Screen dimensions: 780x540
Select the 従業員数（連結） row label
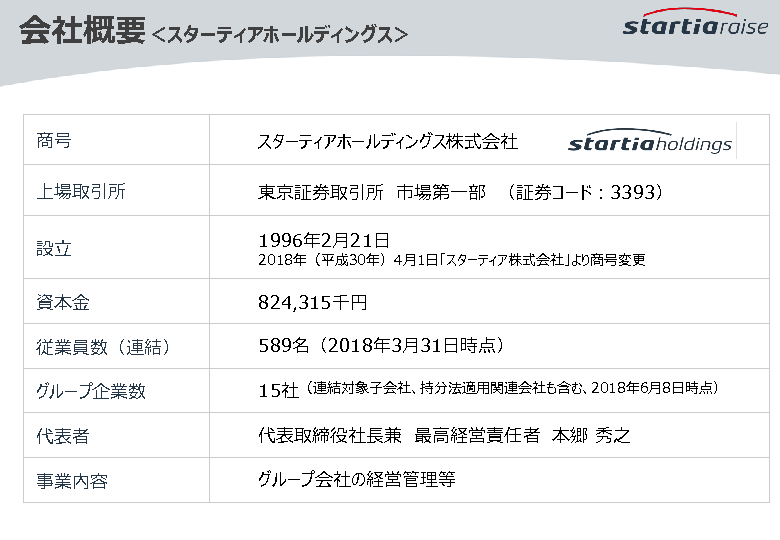click(104, 347)
